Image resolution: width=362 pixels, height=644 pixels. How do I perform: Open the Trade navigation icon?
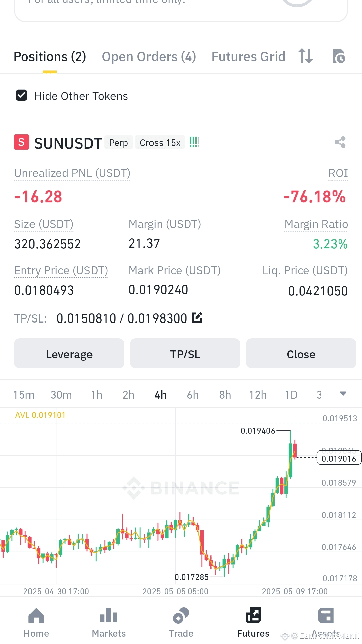181,616
